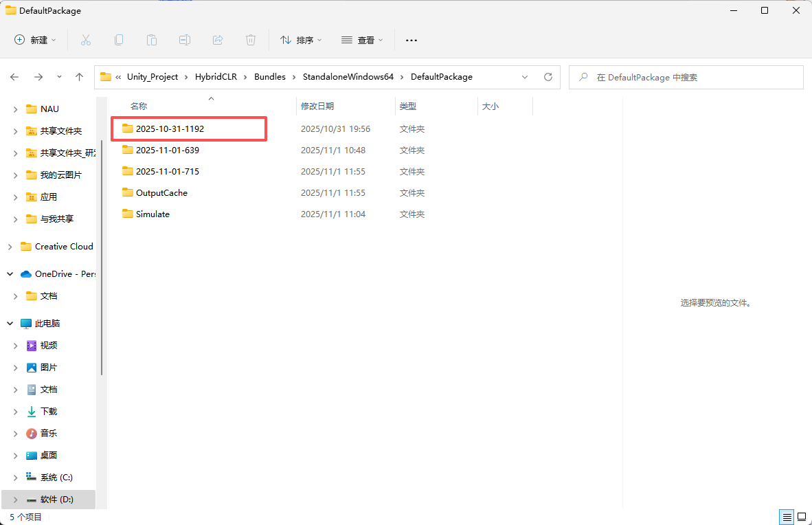Viewport: 812px width, 525px height.
Task: Click the Share icon in toolbar
Action: [218, 40]
